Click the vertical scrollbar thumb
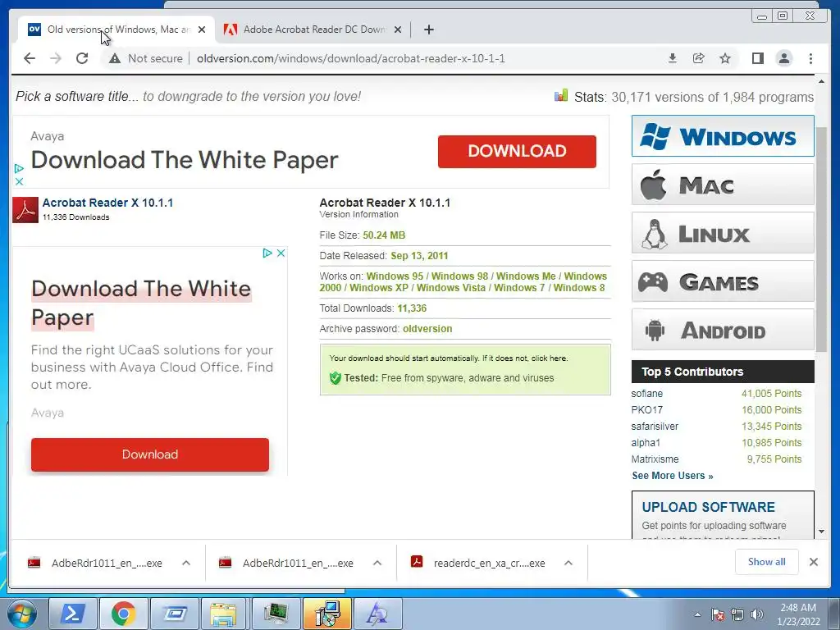This screenshot has width=840, height=630. [821, 239]
